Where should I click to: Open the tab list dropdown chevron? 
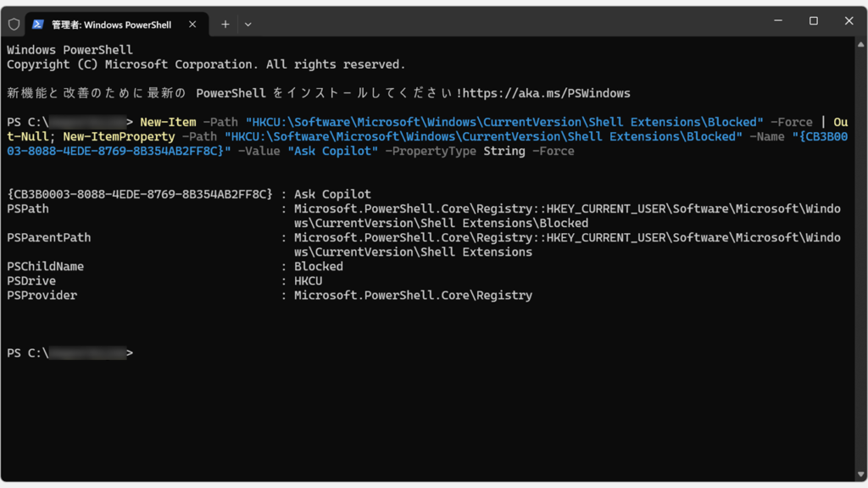(x=248, y=24)
